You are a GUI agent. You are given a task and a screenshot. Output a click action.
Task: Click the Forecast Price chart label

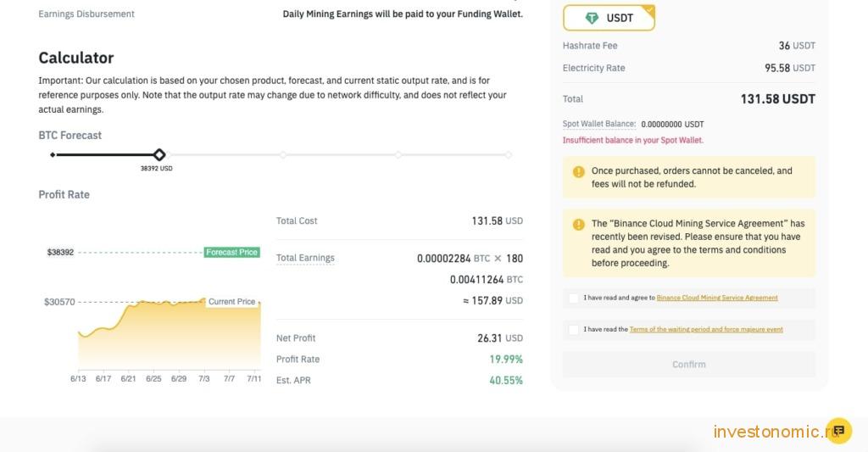pos(231,252)
